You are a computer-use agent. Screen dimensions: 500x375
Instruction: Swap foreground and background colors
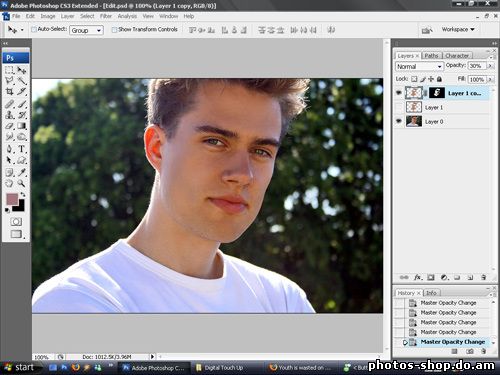(x=23, y=194)
